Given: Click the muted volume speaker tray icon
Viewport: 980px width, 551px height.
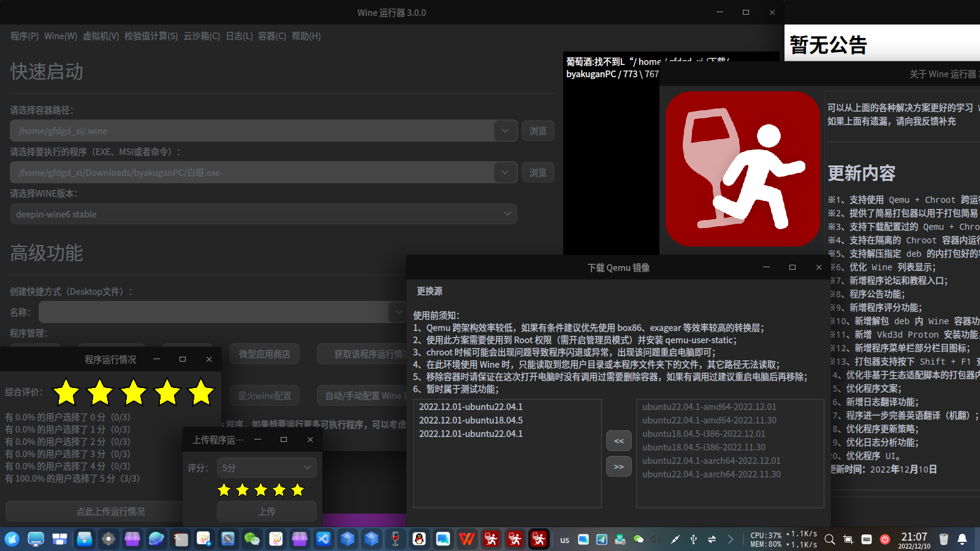Looking at the screenshot, I should coord(656,539).
